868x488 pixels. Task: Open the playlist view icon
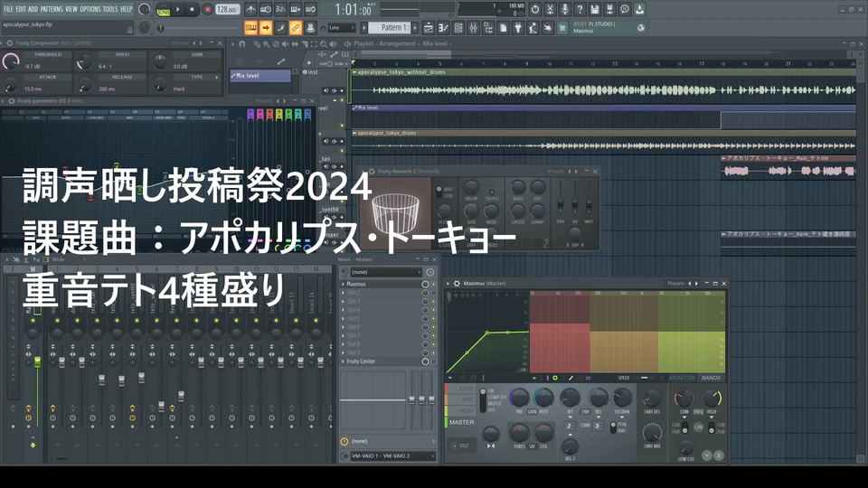429,28
